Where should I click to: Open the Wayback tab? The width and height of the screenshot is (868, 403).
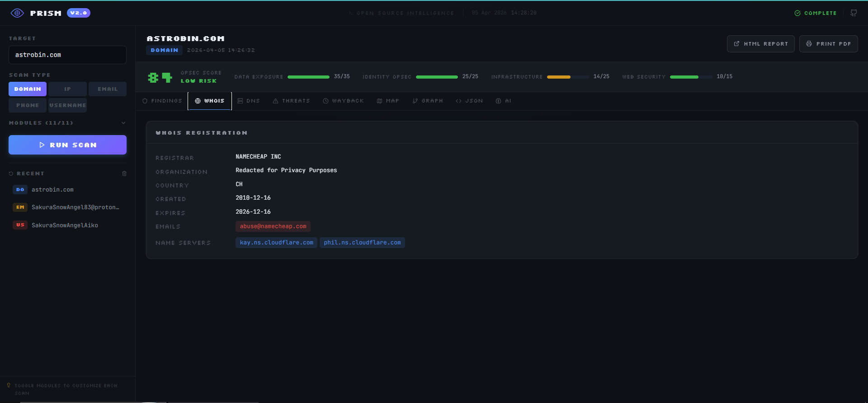point(344,101)
